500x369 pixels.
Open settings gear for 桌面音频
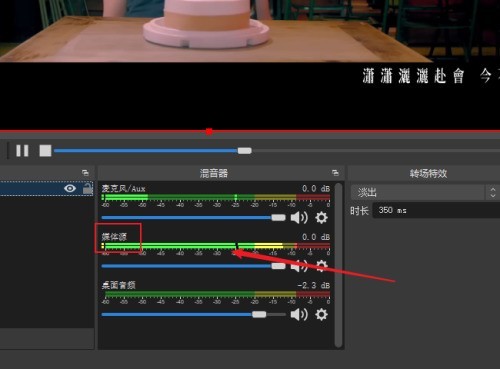(x=321, y=314)
